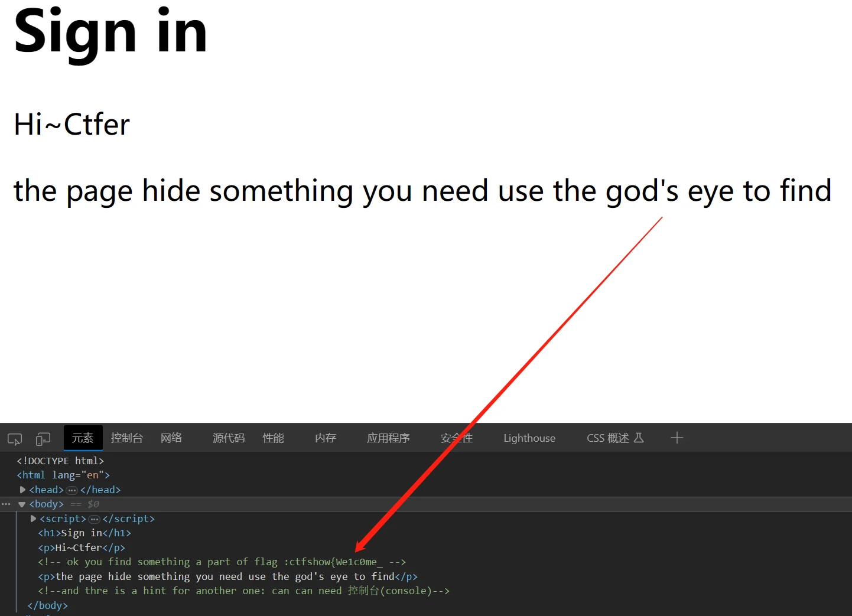Click the ellipsis badge inside the head tag
852x616 pixels.
point(72,490)
